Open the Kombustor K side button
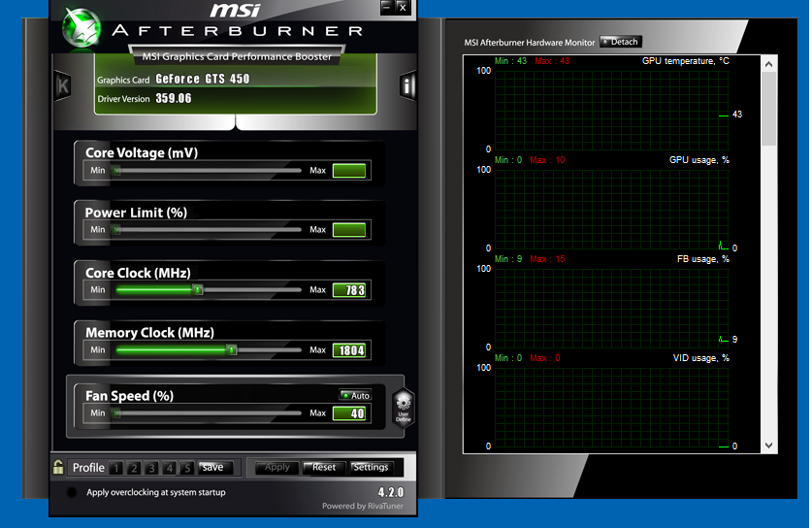 tap(63, 86)
